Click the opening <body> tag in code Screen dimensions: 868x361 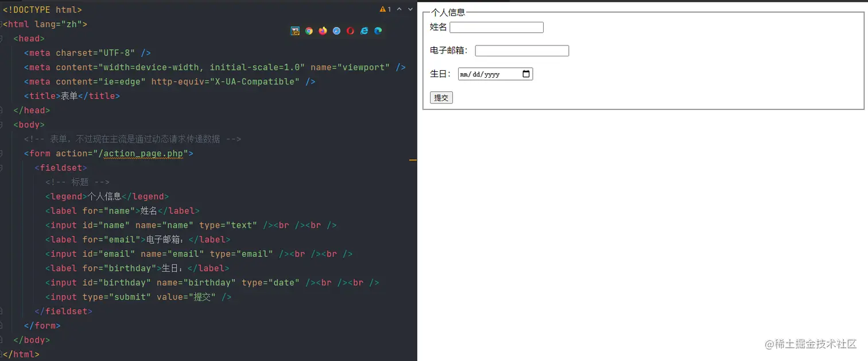(x=29, y=125)
